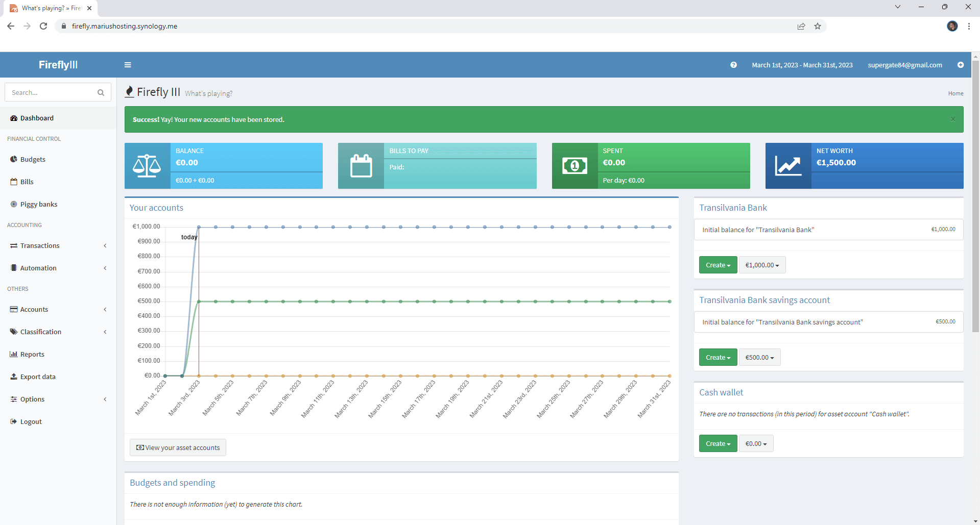Screen dimensions: 980x525
Task: Bookmark this page with star icon
Action: [x=818, y=26]
